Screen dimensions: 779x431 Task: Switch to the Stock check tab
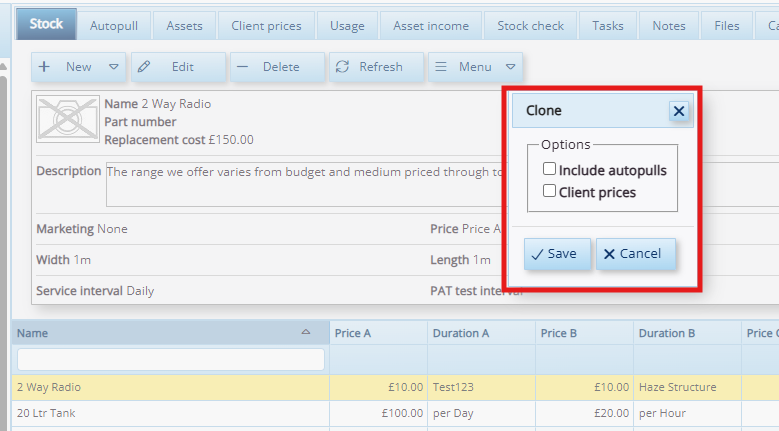[531, 26]
